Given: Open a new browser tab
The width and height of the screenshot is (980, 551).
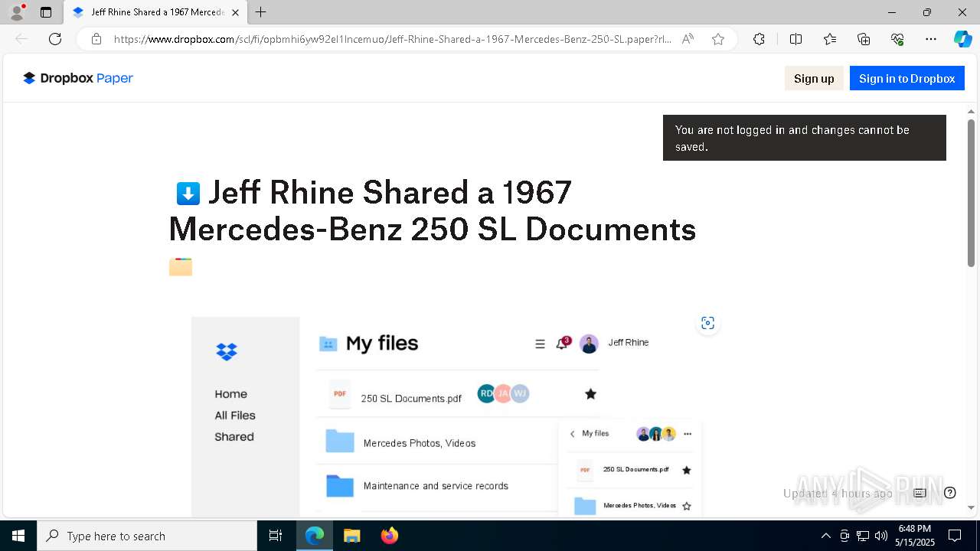Looking at the screenshot, I should [261, 12].
